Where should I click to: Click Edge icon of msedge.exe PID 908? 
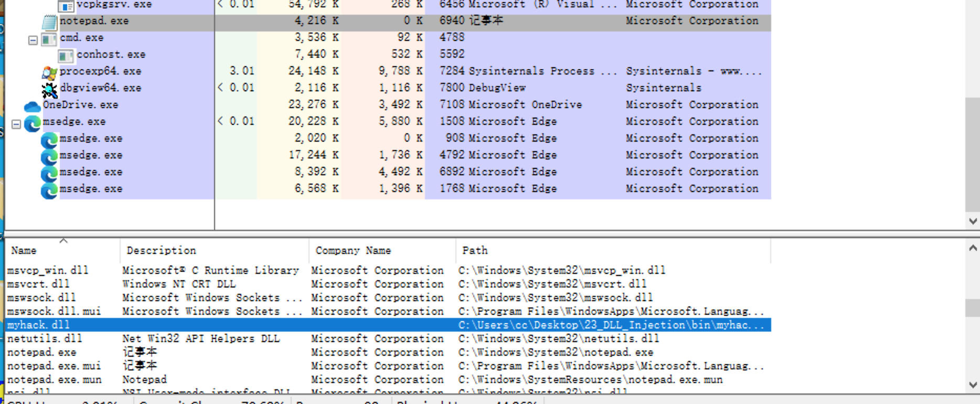point(49,140)
